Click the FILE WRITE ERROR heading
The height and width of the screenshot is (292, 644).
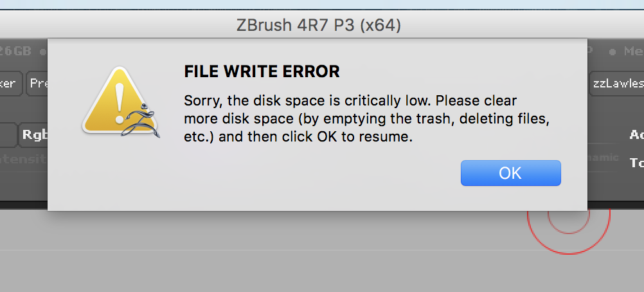[x=262, y=71]
